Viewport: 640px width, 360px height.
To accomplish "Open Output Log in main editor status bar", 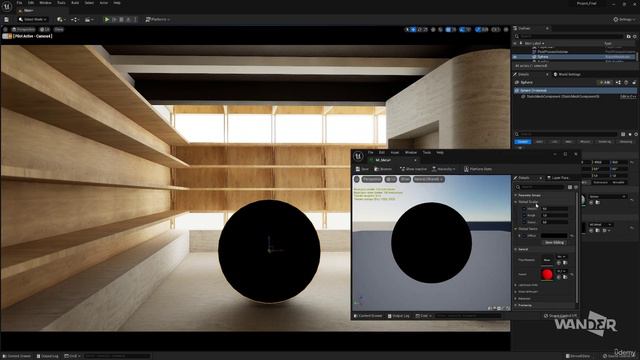I will [x=47, y=356].
